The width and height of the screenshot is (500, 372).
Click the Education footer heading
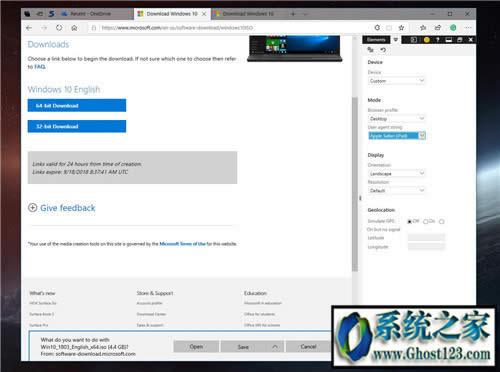(x=255, y=293)
